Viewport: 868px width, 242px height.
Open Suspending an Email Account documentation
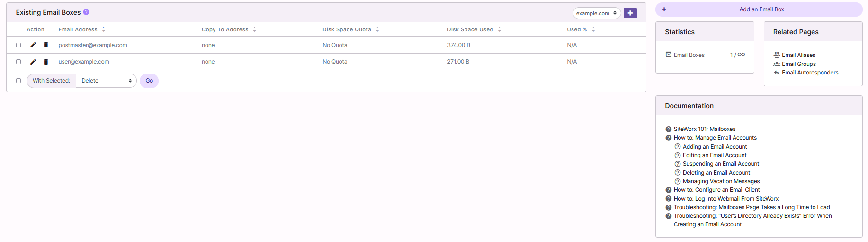tap(720, 164)
